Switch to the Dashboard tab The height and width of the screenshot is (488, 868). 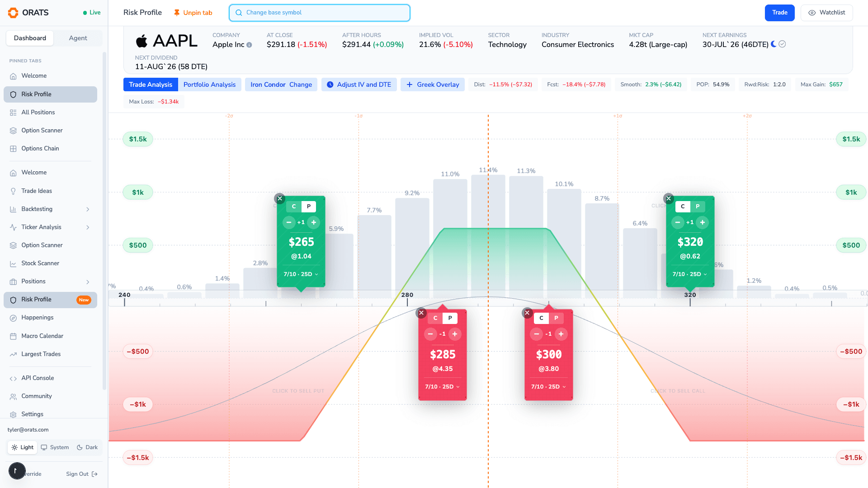click(30, 38)
